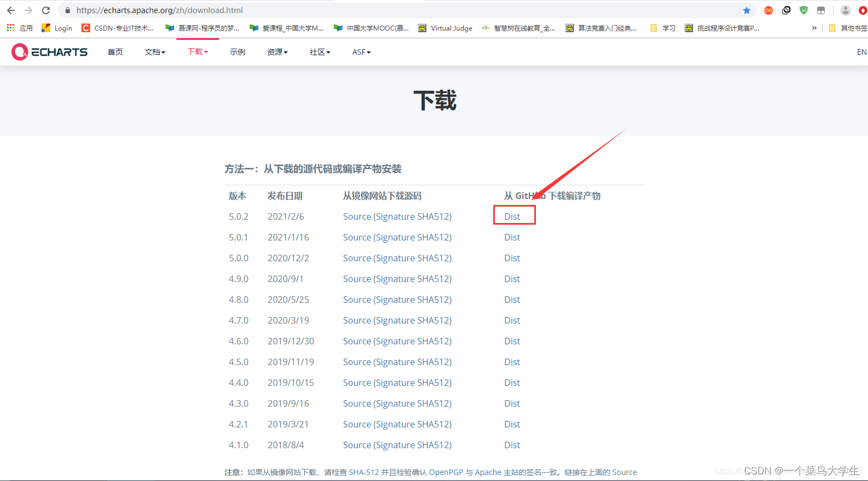This screenshot has width=868, height=481.
Task: Expand the 社区 dropdown menu
Action: click(x=320, y=52)
